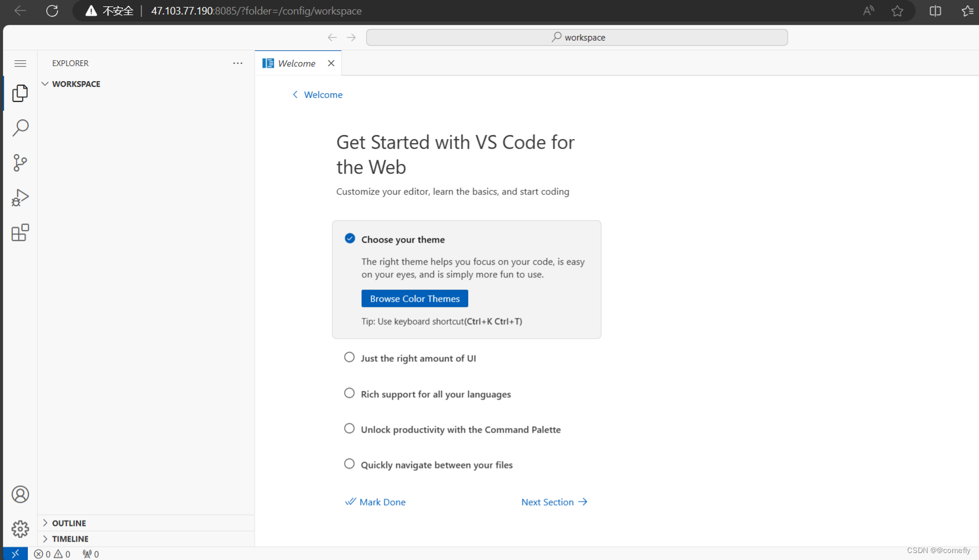
Task: Switch to the Welcome editor tab
Action: pos(296,63)
